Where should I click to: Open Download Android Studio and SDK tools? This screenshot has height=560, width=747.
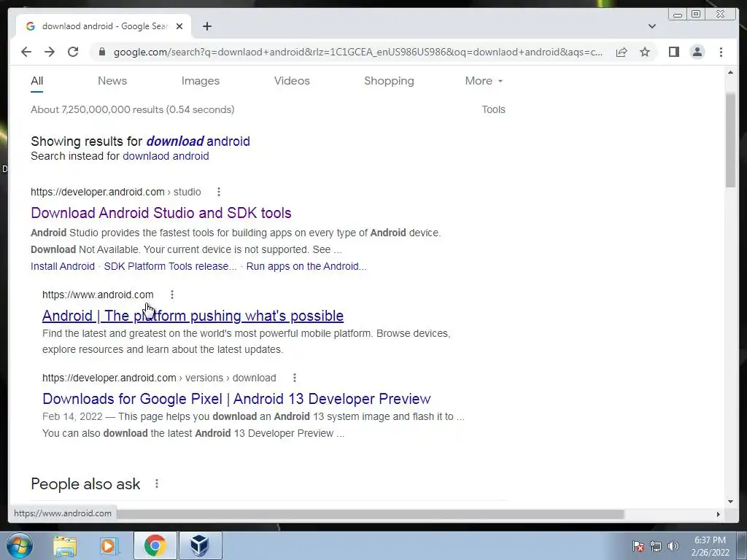(x=161, y=213)
